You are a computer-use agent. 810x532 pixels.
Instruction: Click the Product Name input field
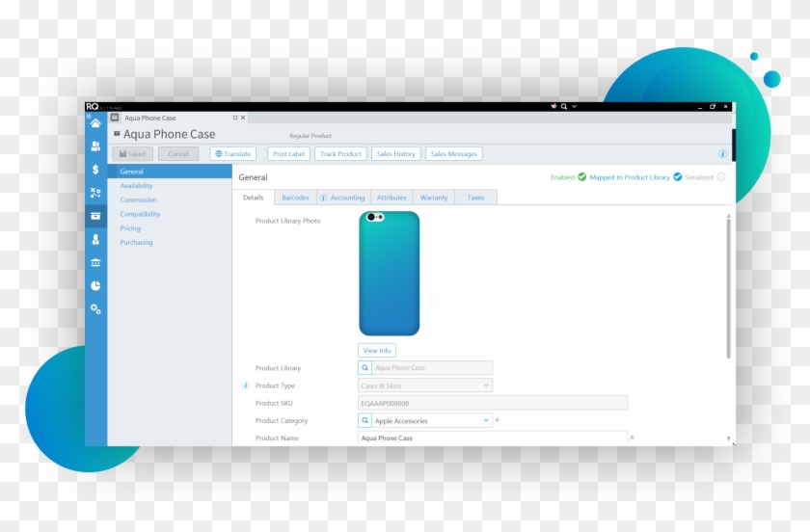(492, 439)
